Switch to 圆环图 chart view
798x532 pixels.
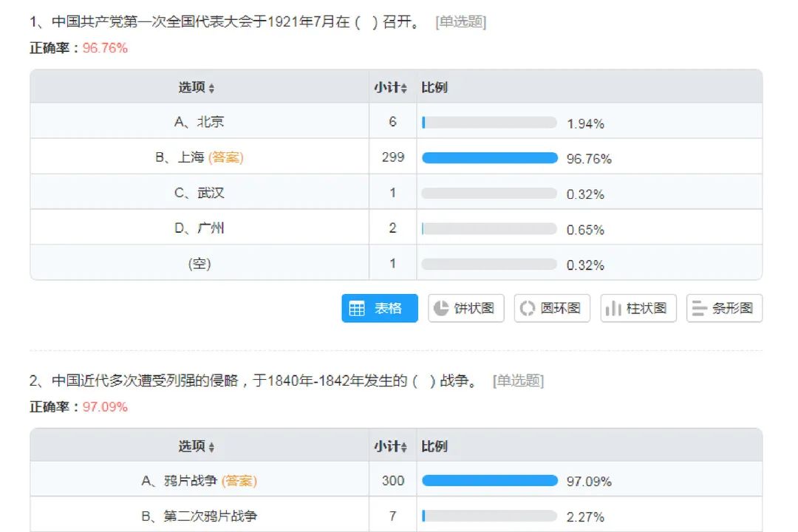pos(552,309)
